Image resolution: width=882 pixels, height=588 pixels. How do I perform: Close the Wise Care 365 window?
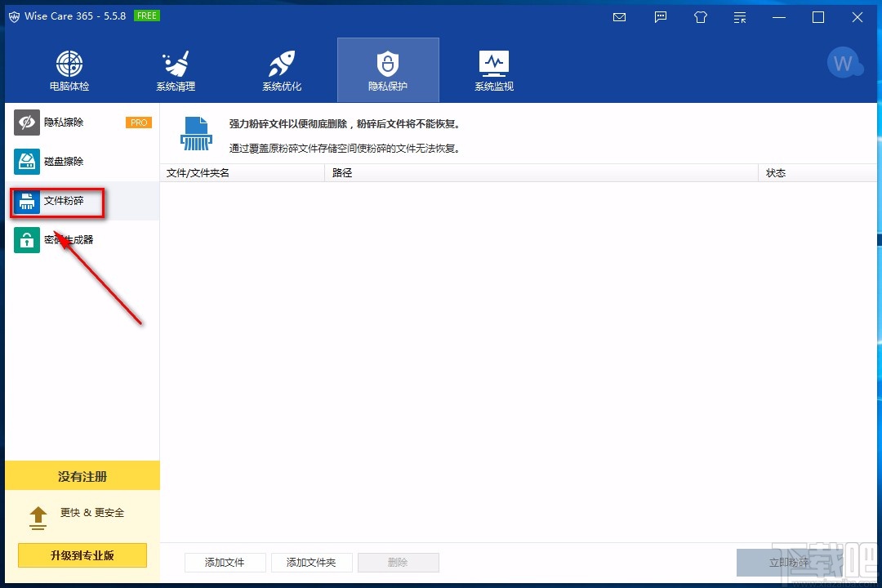[x=857, y=17]
